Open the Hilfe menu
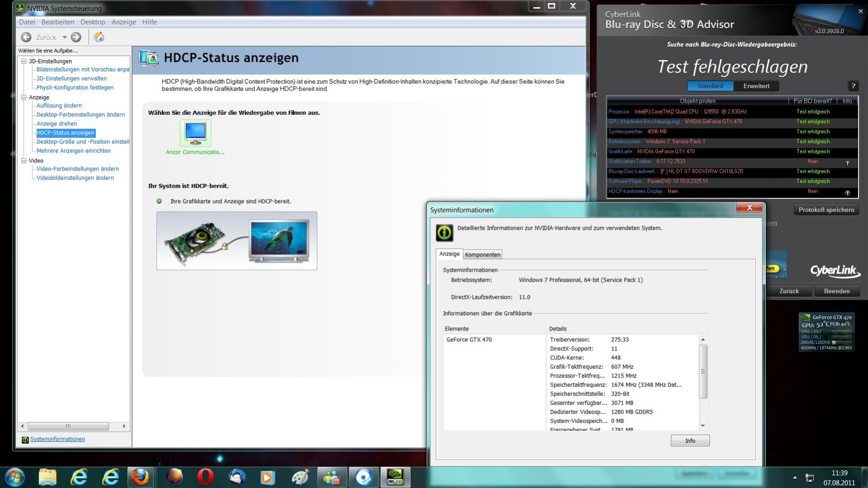Image resolution: width=868 pixels, height=488 pixels. coord(149,22)
